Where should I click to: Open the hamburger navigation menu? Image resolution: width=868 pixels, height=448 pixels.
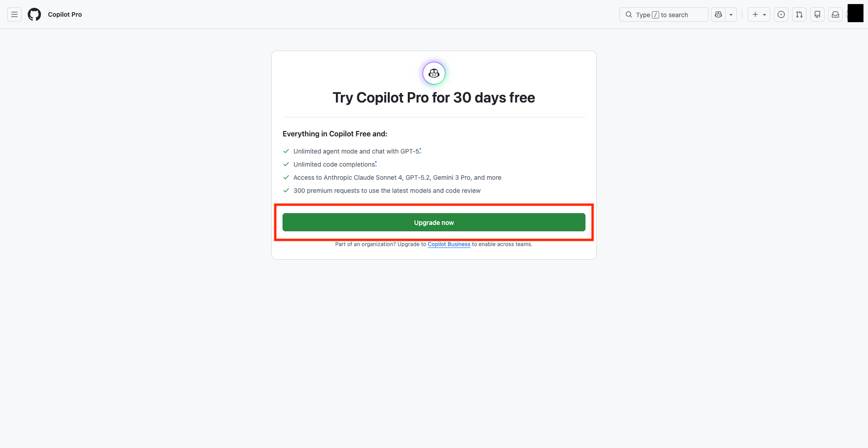point(14,14)
